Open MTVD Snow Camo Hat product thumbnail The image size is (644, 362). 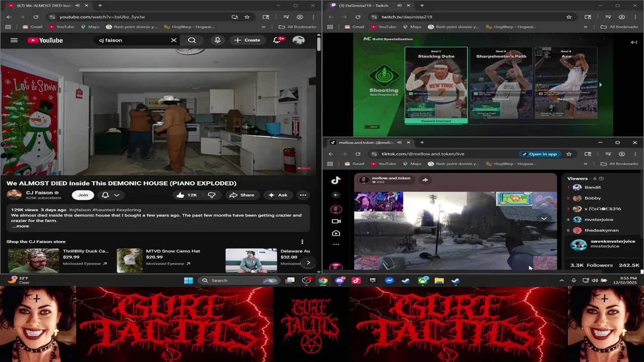click(129, 260)
